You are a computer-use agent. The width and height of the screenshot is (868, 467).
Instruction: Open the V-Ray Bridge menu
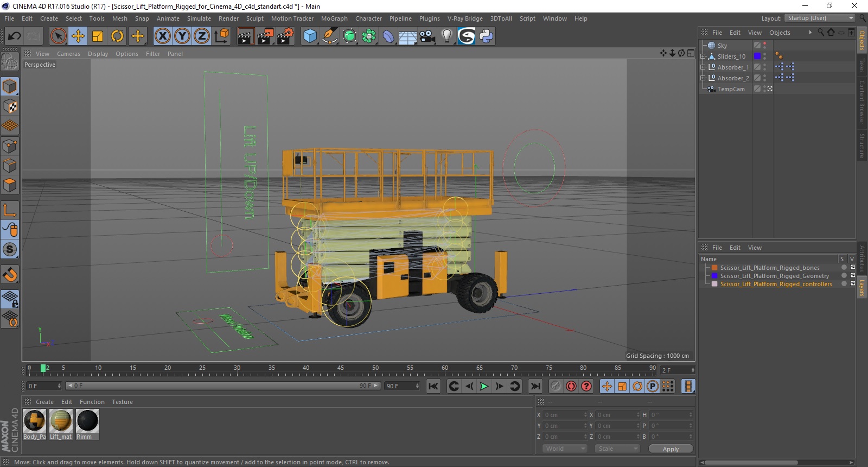(465, 18)
